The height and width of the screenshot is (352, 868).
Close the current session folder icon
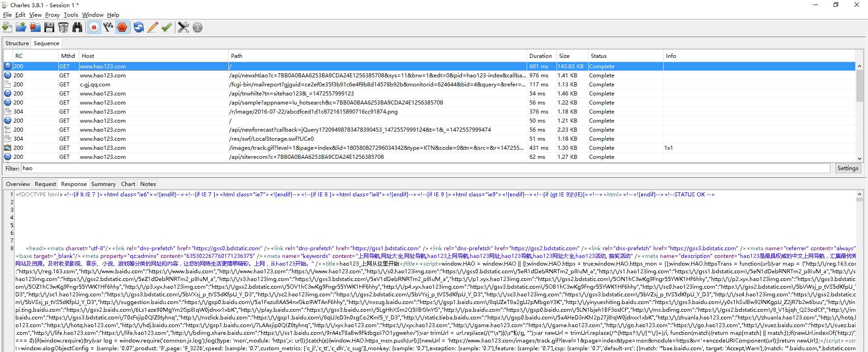35,28
